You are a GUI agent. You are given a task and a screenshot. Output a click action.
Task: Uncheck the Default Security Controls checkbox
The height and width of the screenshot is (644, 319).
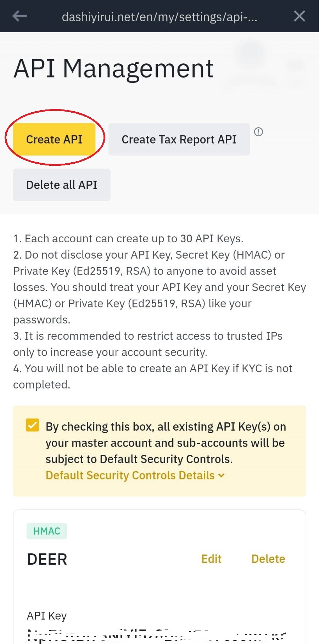click(32, 425)
